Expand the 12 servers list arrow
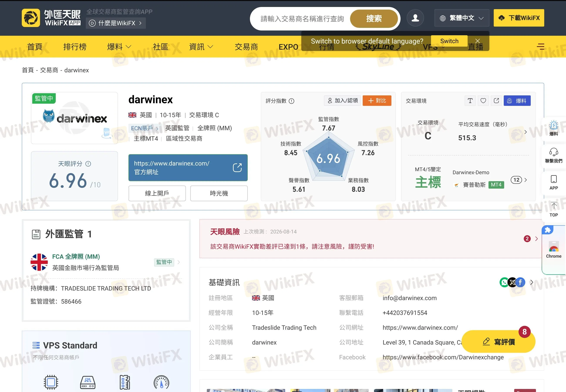 [526, 180]
